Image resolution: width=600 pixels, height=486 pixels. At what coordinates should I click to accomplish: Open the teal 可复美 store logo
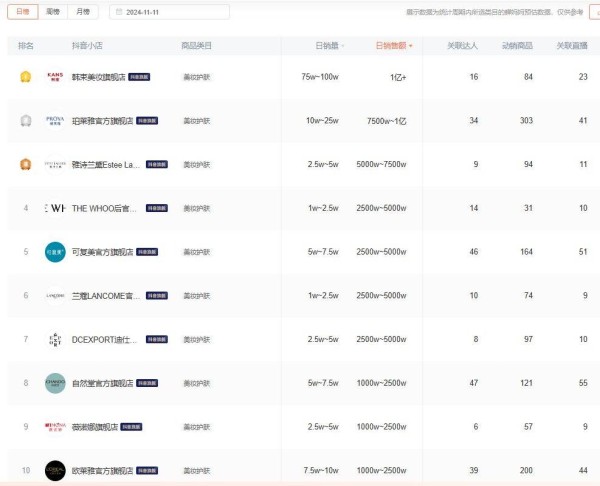(55, 252)
